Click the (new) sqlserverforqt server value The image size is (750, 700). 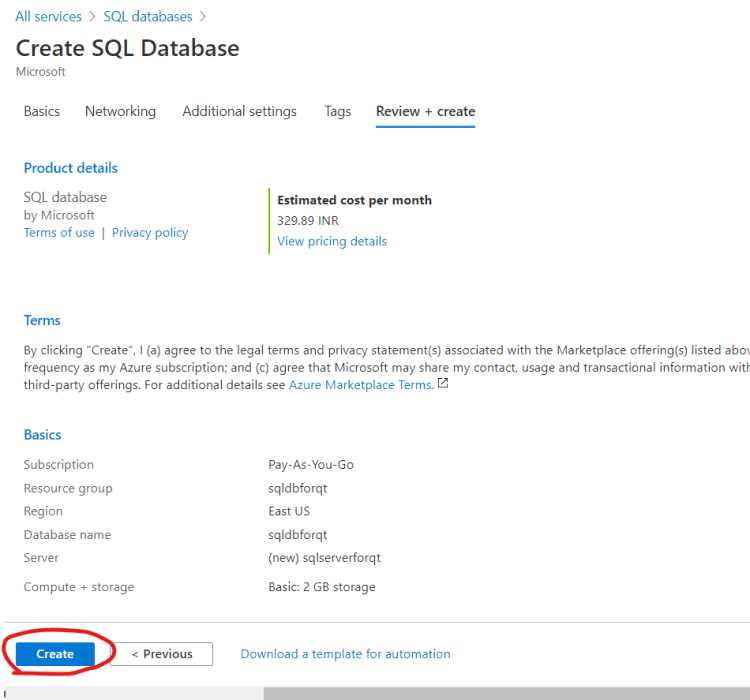(x=324, y=558)
